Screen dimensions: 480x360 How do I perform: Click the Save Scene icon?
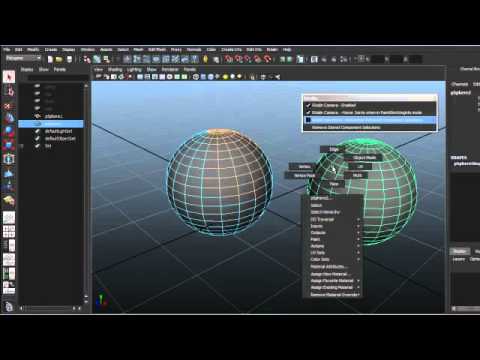tap(69, 59)
